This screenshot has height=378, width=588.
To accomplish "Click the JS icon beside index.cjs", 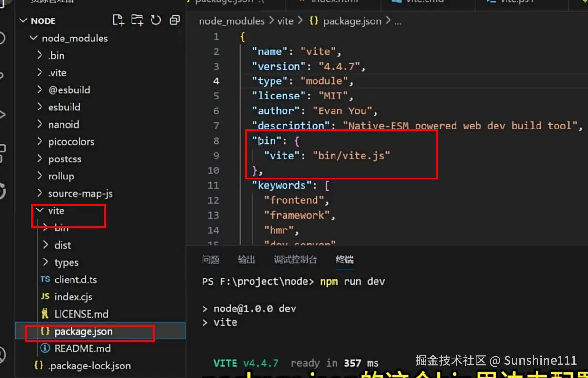I will click(45, 297).
